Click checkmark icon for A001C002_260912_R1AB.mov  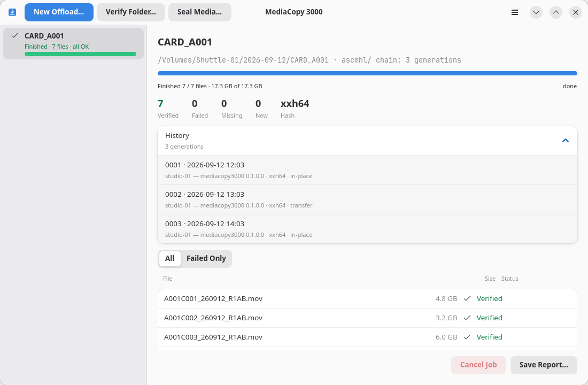[x=467, y=318]
